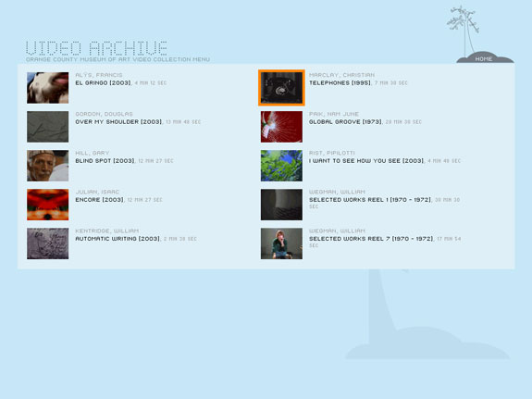Screen dimensions: 532x399
Task: Click the Selected Works Reel 7 title
Action: pyautogui.click(x=371, y=239)
